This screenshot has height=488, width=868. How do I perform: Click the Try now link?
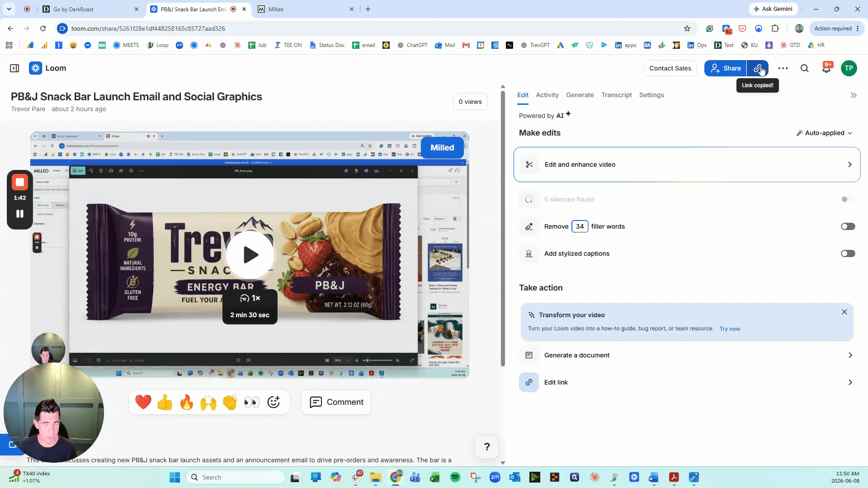pyautogui.click(x=730, y=329)
